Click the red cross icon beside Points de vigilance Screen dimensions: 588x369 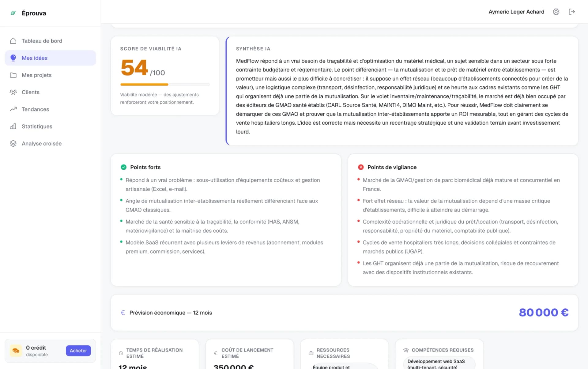tap(361, 167)
